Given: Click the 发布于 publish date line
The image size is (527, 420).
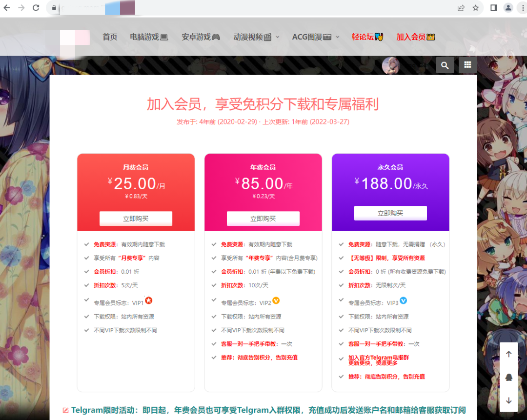Looking at the screenshot, I should click(263, 121).
